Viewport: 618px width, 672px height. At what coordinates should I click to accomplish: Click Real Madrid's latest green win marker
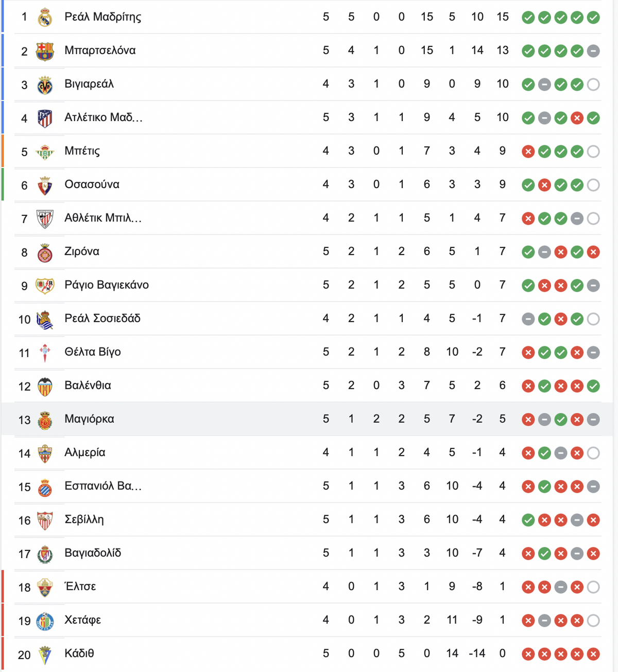tap(593, 18)
